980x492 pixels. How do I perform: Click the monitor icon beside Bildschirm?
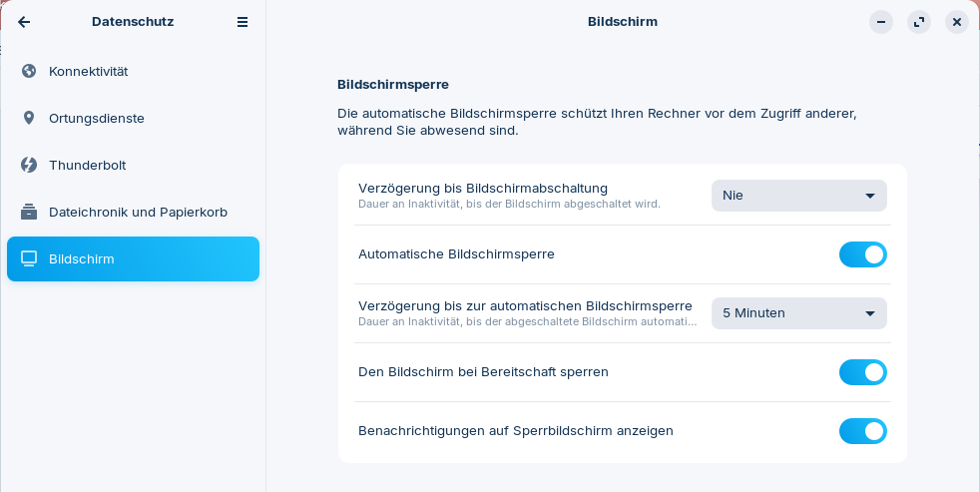(29, 258)
